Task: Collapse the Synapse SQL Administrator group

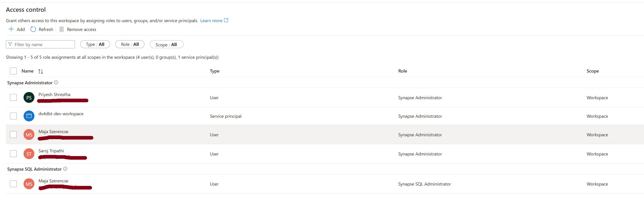Action: coord(34,169)
